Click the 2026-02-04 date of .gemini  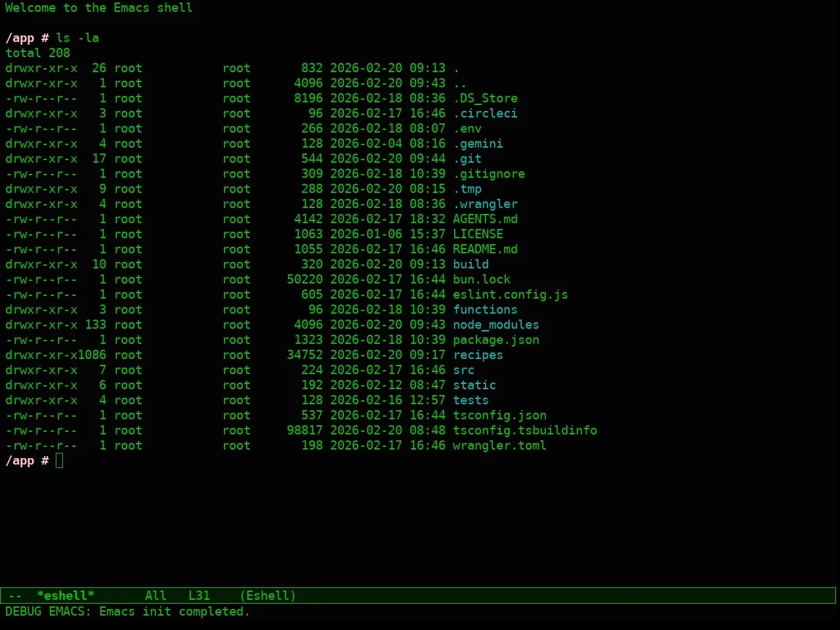tap(366, 144)
